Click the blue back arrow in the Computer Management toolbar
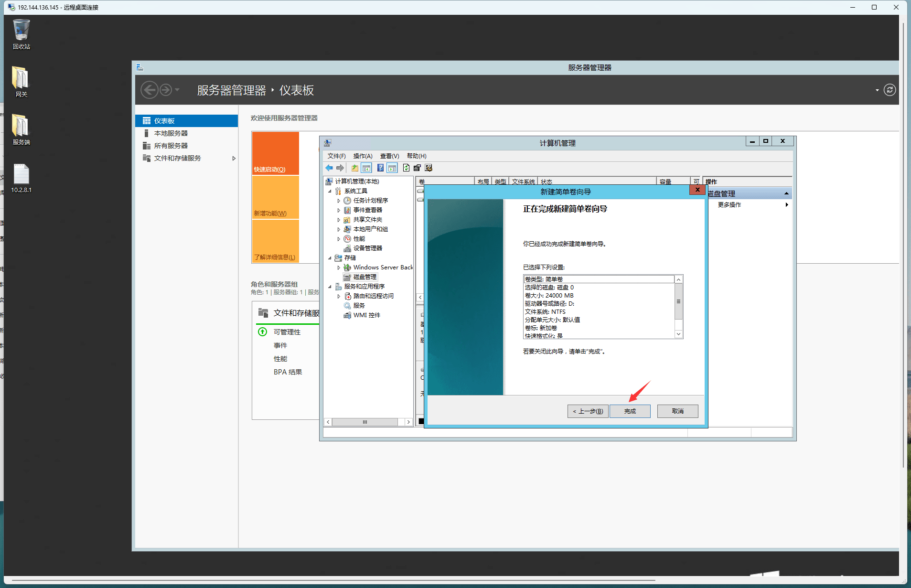Viewport: 911px width, 588px height. pos(329,168)
